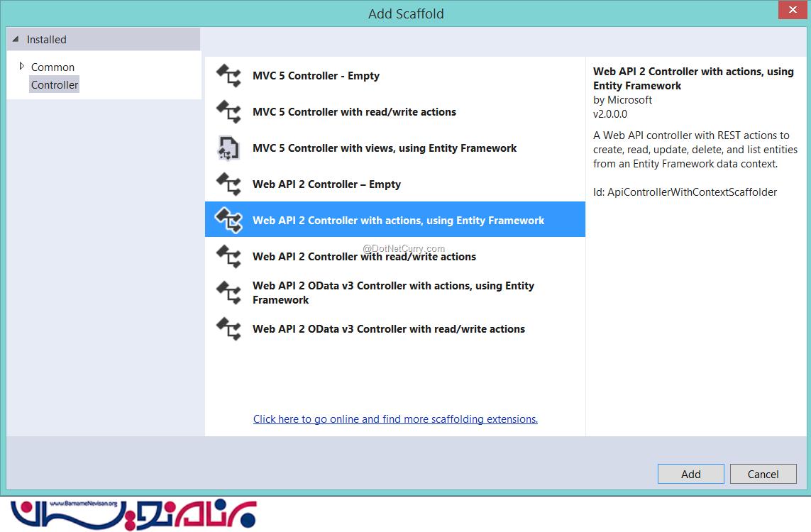Expand the Common tree node

[x=21, y=66]
